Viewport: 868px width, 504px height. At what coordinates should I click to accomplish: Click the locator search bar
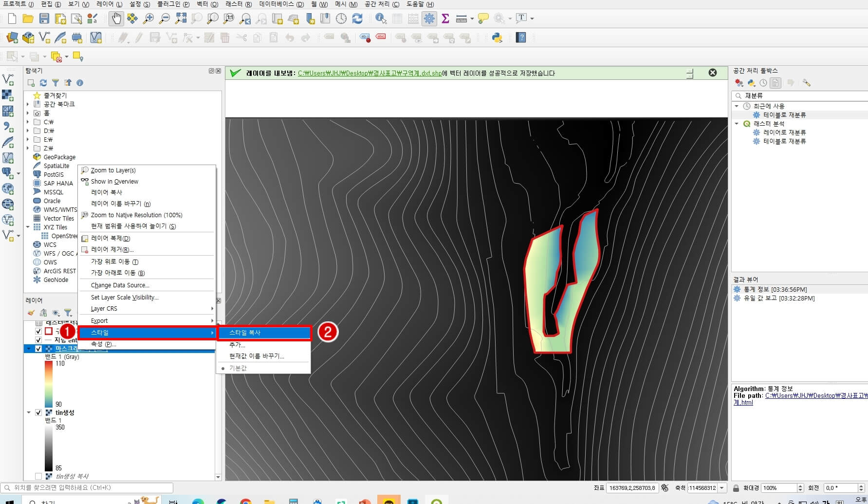tap(87, 487)
